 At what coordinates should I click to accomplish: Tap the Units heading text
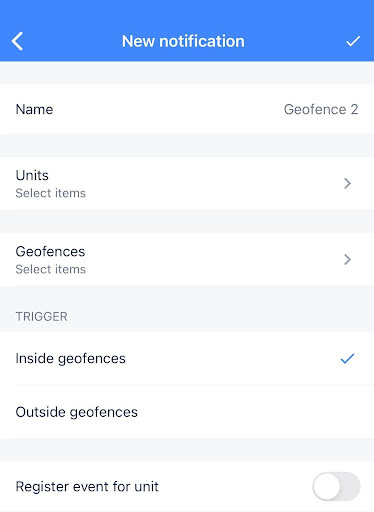(32, 175)
